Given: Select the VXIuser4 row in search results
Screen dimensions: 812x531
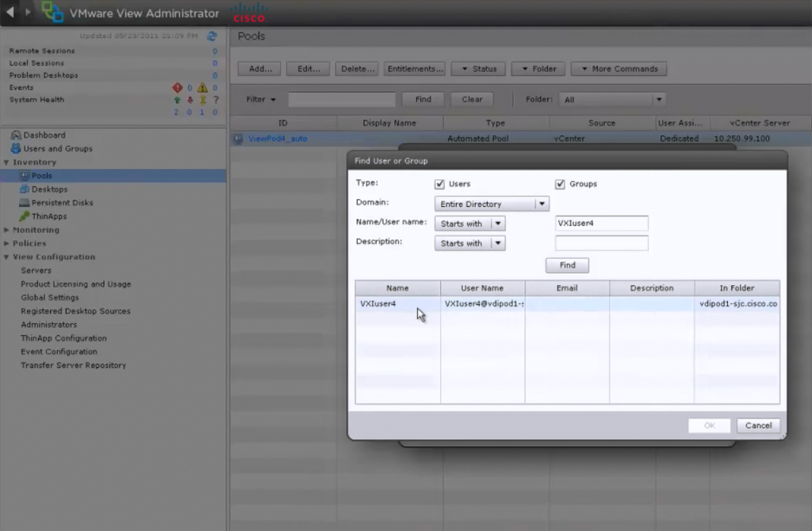Looking at the screenshot, I should (396, 303).
